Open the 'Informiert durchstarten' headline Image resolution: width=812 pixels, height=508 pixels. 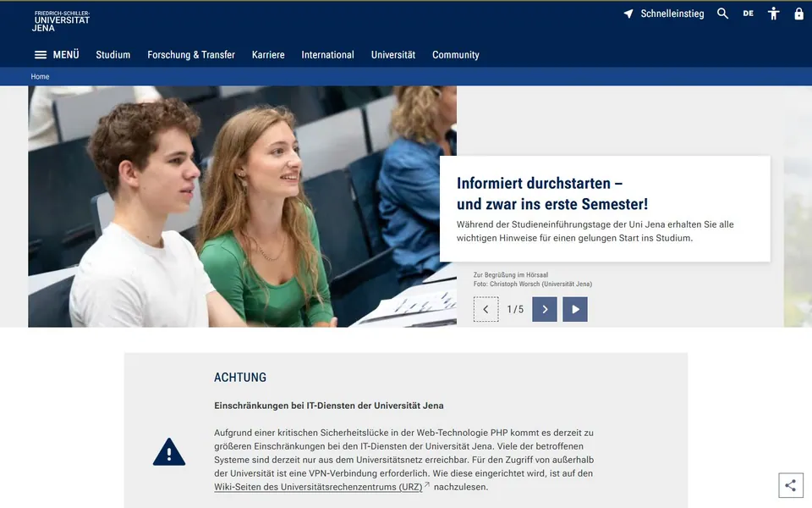(x=552, y=194)
